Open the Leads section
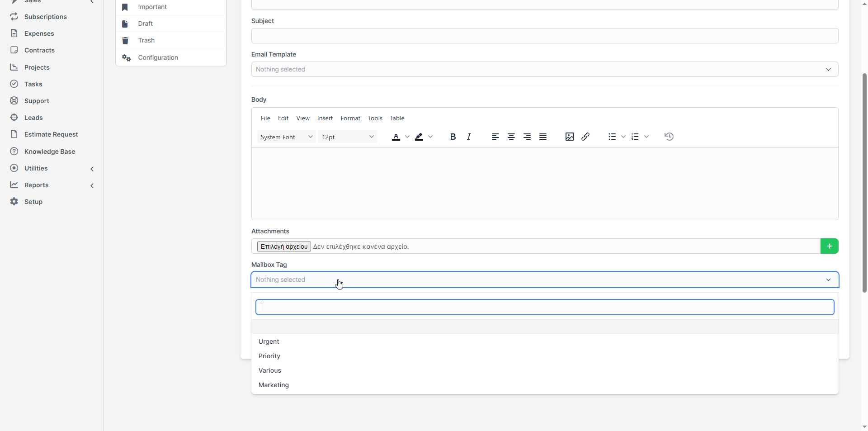 (x=32, y=118)
